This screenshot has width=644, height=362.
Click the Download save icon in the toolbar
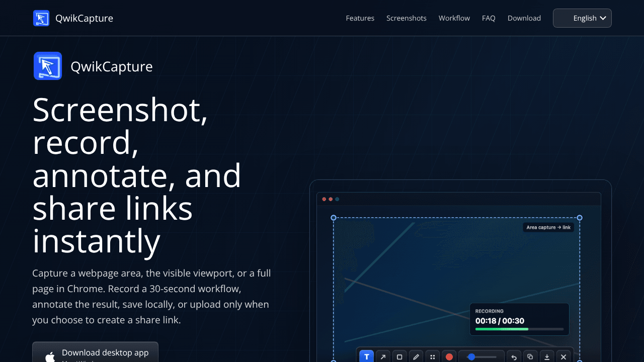pyautogui.click(x=547, y=356)
